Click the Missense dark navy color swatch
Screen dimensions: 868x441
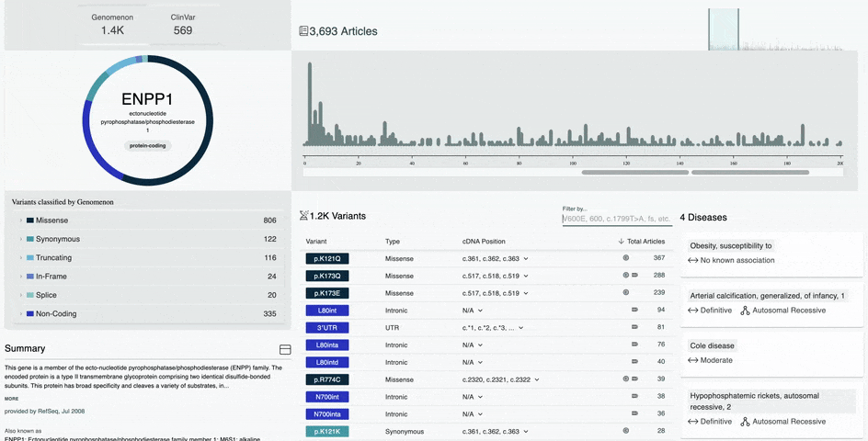coord(30,220)
